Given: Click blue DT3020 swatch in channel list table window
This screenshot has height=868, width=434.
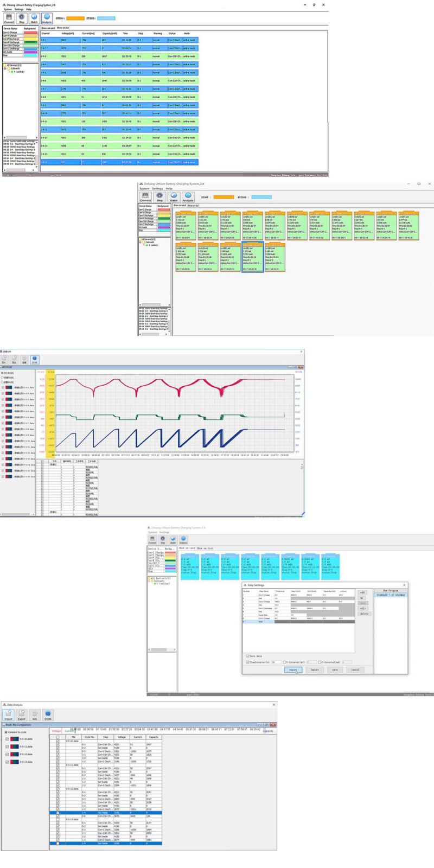Looking at the screenshot, I should (106, 18).
